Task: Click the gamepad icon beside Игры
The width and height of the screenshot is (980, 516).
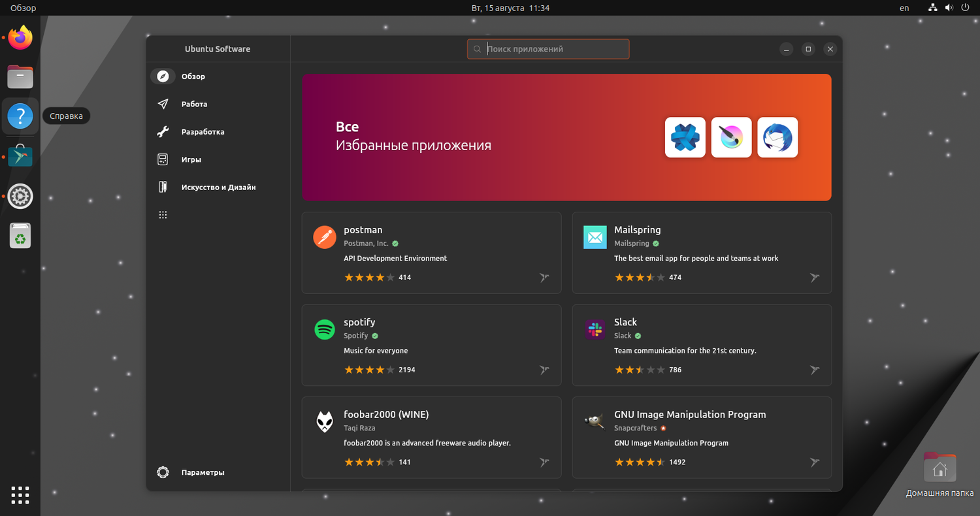Action: point(163,159)
